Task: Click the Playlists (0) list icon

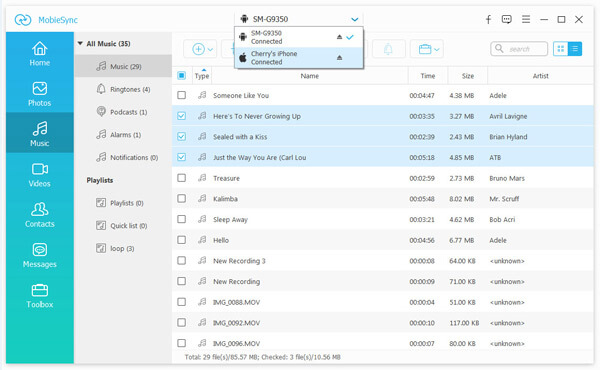Action: click(101, 203)
